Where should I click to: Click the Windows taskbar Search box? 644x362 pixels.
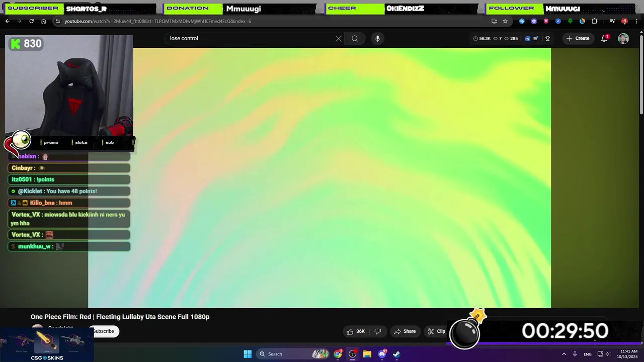point(293,354)
